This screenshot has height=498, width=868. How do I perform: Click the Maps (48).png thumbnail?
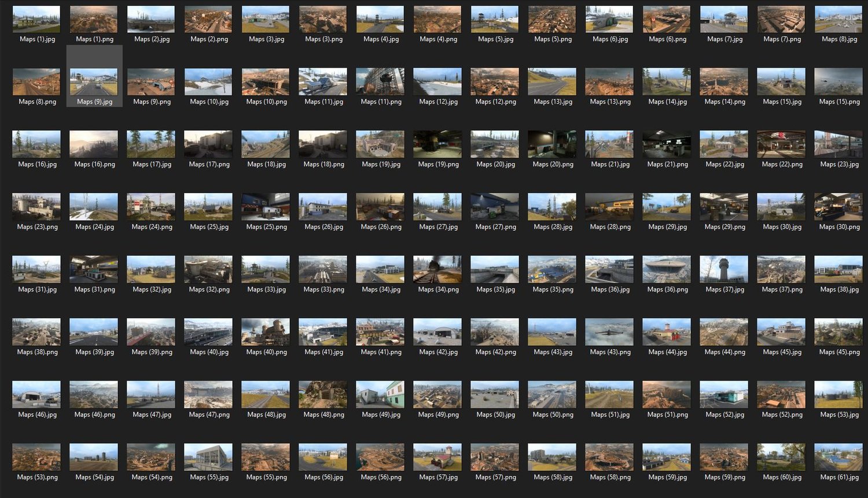tap(323, 394)
